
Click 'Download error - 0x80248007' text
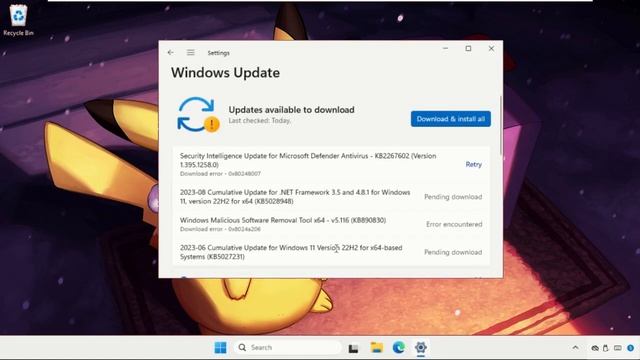click(220, 174)
